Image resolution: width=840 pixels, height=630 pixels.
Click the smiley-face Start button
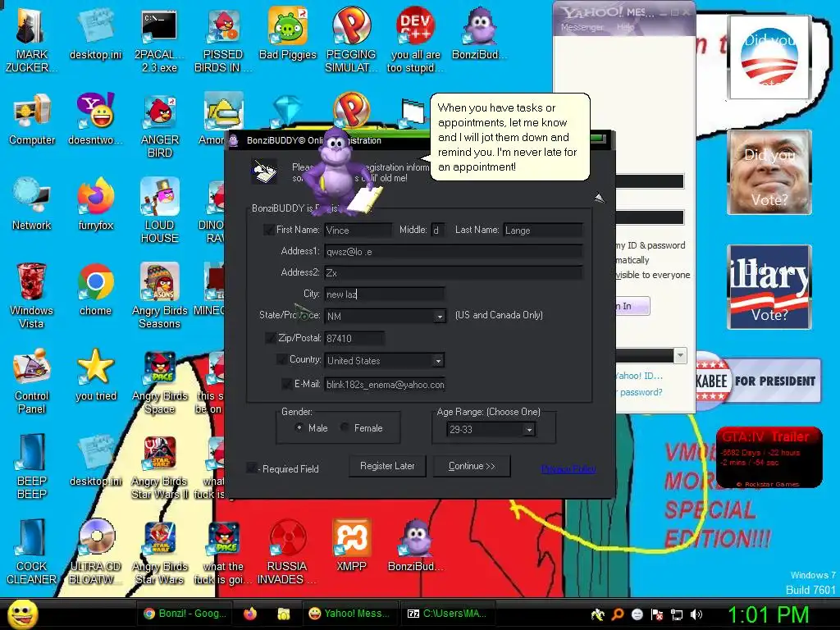click(22, 614)
